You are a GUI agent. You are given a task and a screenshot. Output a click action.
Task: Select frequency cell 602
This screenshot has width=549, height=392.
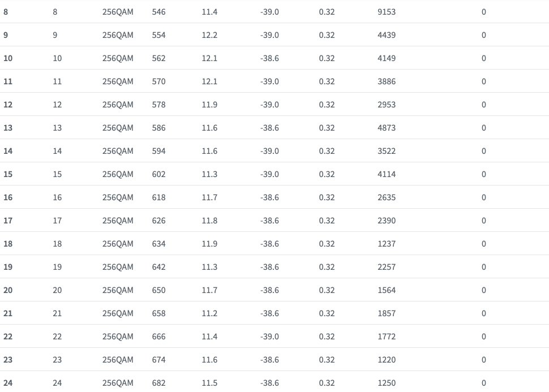159,174
